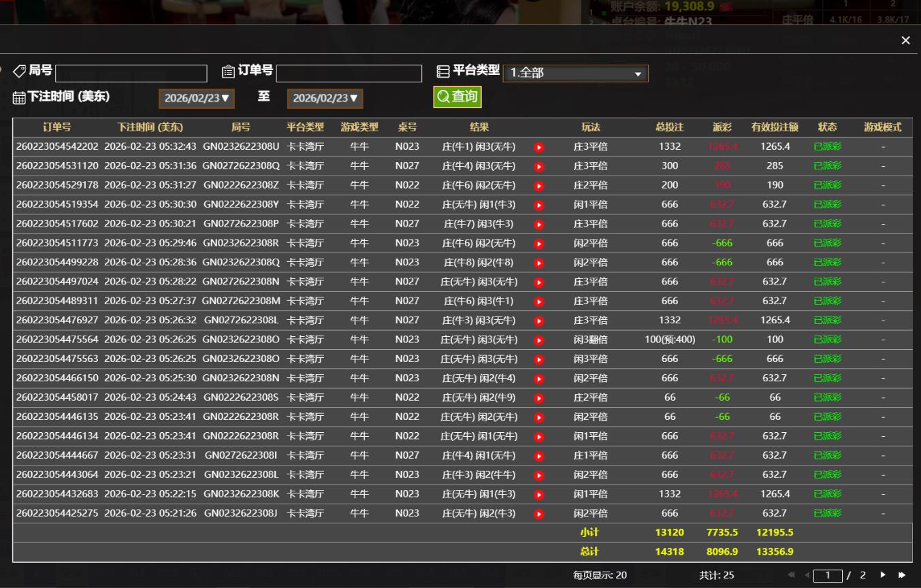Play replay for order 260223054542202
The image size is (921, 588).
point(539,147)
